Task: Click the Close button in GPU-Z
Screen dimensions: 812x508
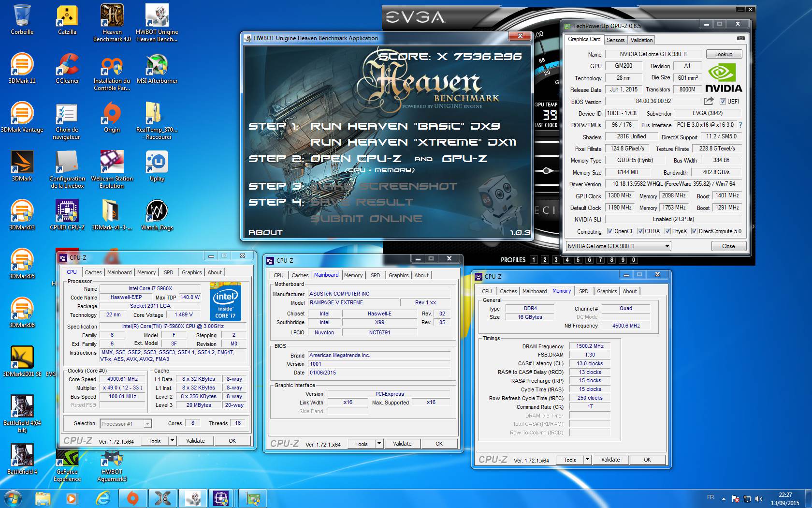Action: coord(728,246)
